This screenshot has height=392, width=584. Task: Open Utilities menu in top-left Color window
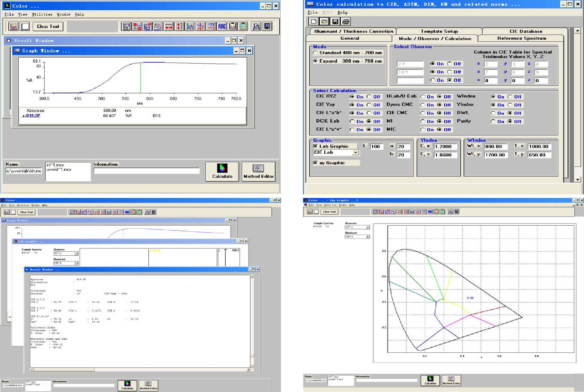(42, 14)
